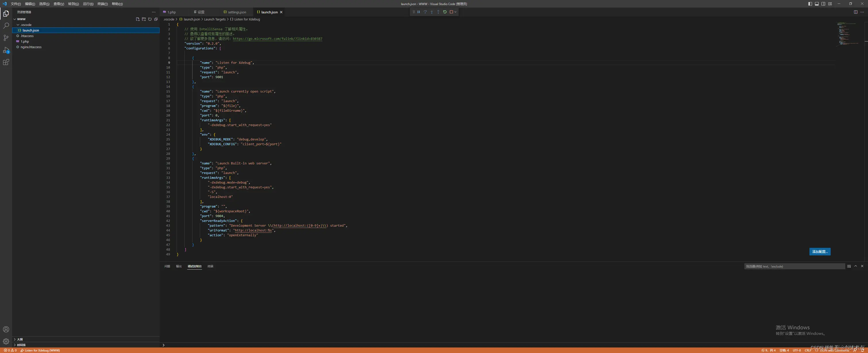Collapse all folders in the explorer

[x=156, y=19]
